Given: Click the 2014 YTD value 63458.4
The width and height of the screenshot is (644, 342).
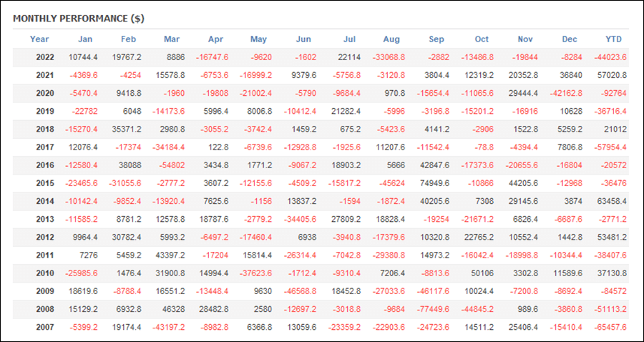Looking at the screenshot, I should (612, 202).
